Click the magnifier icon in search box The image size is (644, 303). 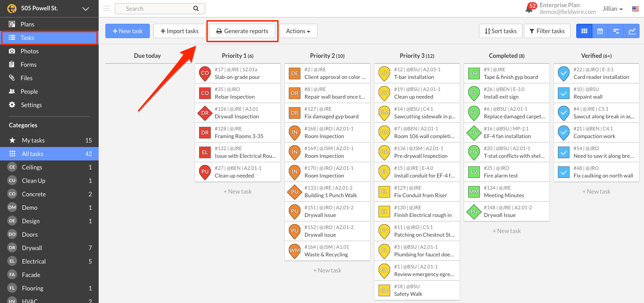(x=196, y=9)
